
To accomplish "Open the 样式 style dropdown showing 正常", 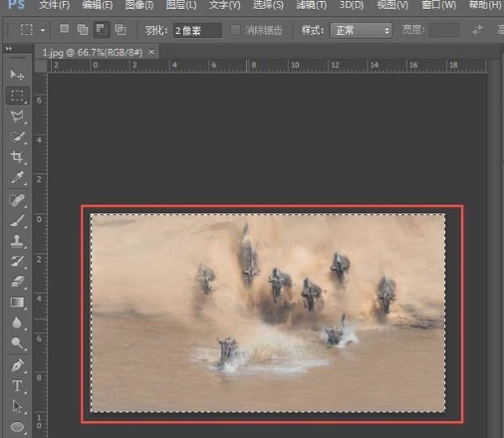I will [x=361, y=31].
